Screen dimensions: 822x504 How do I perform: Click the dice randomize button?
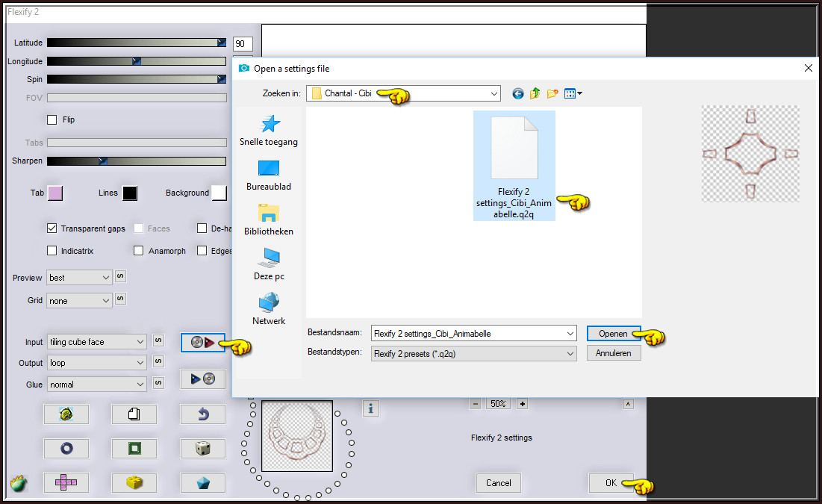pos(203,449)
